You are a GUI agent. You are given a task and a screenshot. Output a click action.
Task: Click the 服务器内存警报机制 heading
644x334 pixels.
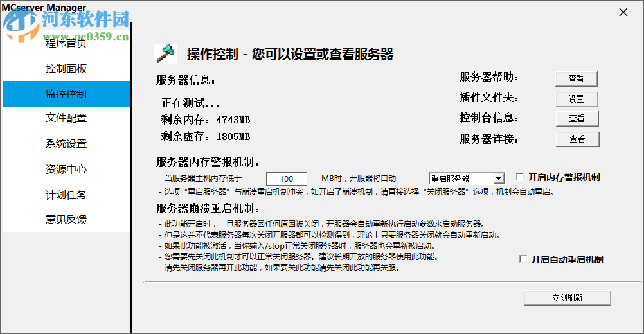tap(208, 162)
